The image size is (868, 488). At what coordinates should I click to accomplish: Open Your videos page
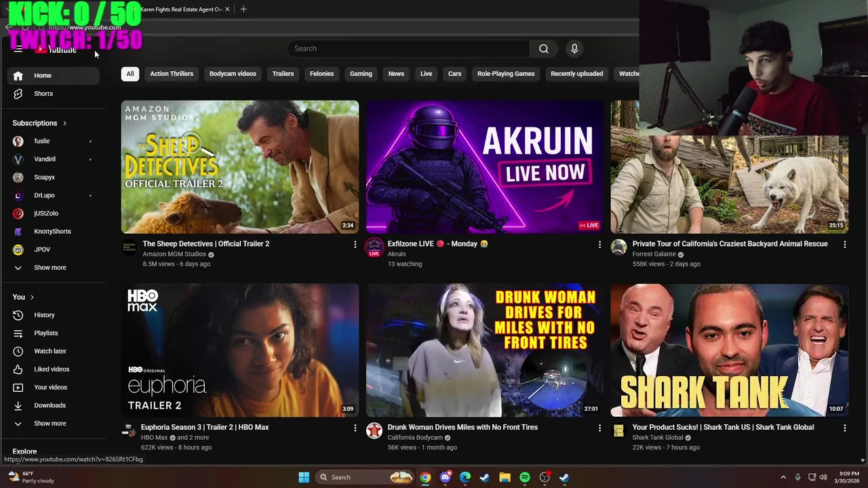[54, 388]
